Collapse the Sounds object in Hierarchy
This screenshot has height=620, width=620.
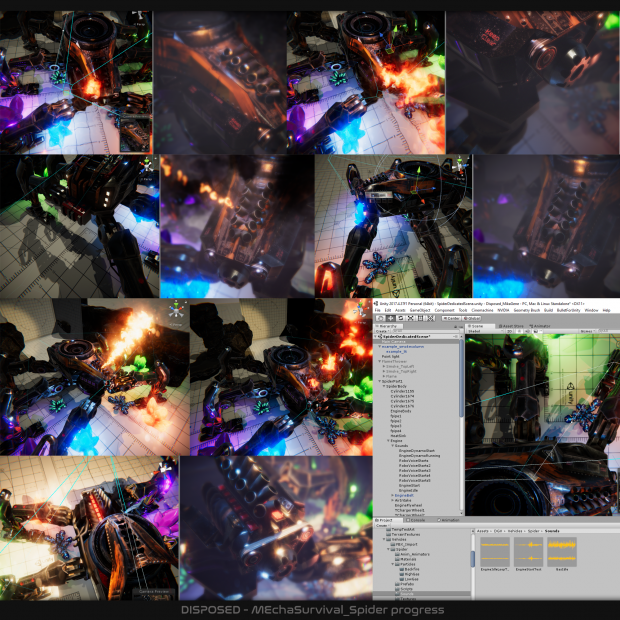393,446
